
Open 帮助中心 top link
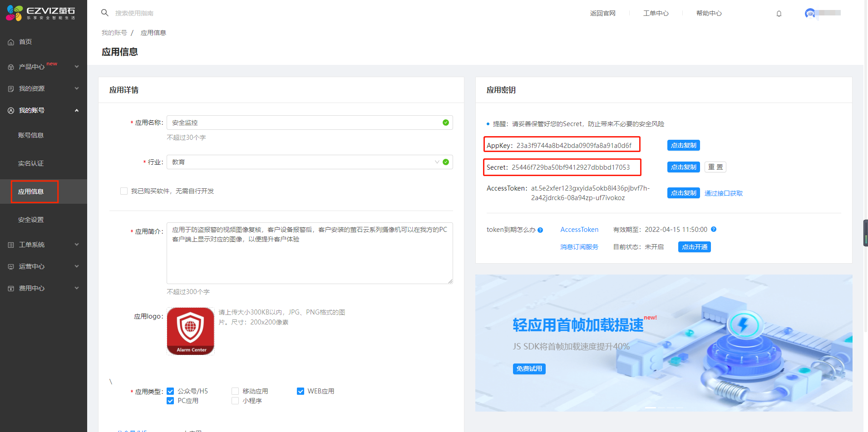click(x=709, y=13)
